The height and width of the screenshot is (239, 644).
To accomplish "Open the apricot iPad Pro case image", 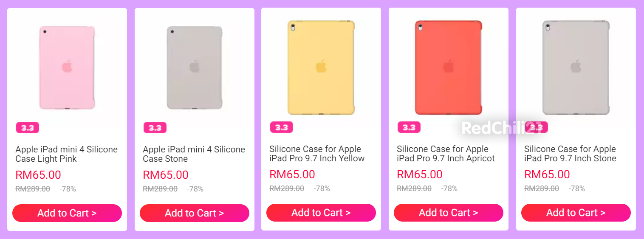I will tap(449, 67).
